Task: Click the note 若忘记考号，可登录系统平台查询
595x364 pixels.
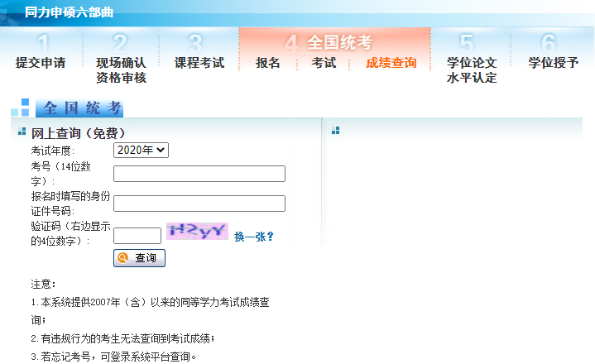Action: [114, 357]
